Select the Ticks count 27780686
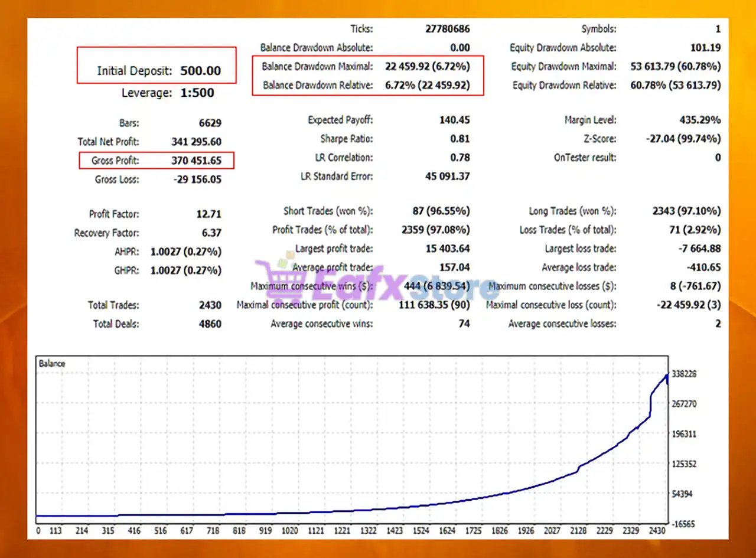This screenshot has width=756, height=558. 448,29
